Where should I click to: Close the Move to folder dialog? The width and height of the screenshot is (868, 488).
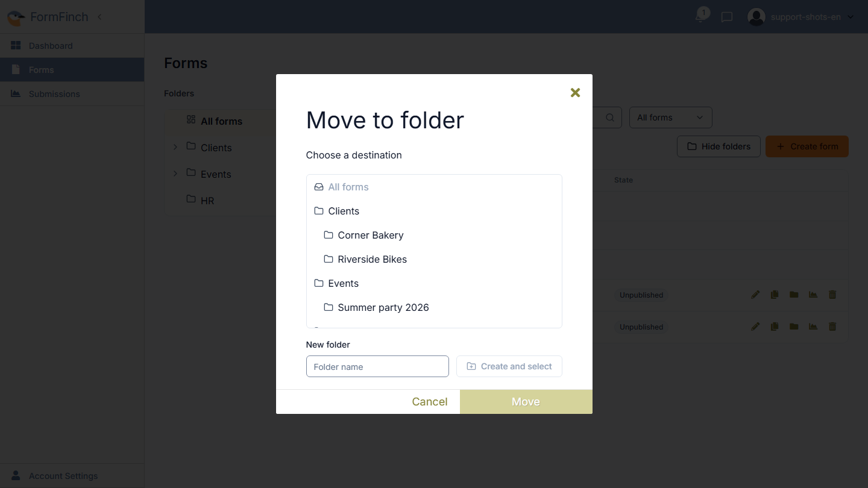click(575, 92)
